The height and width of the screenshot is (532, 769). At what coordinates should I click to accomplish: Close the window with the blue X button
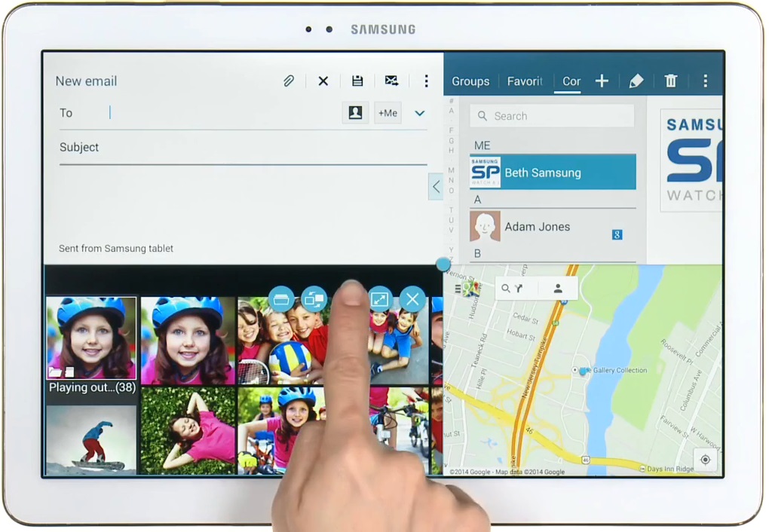(412, 299)
